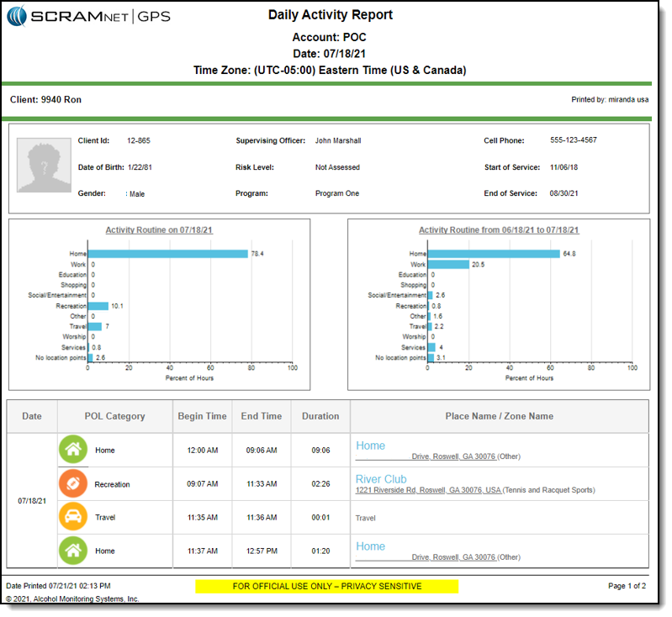Click the green Home icon in the 11:37 AM row
672x617 pixels.
(73, 551)
